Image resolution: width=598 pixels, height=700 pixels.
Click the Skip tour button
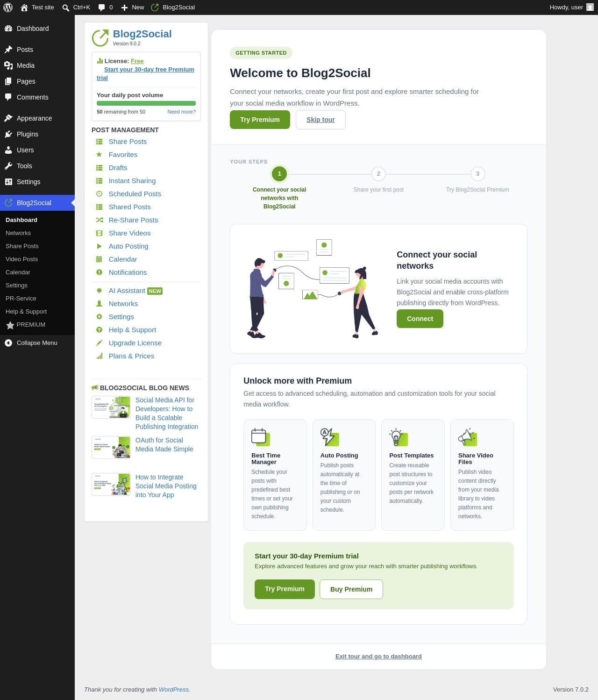pyautogui.click(x=320, y=120)
